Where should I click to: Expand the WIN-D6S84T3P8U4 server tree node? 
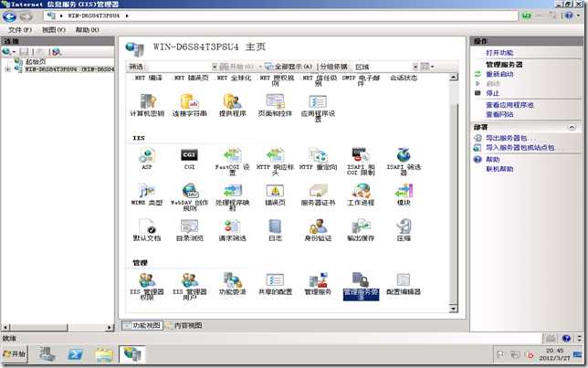click(x=7, y=69)
